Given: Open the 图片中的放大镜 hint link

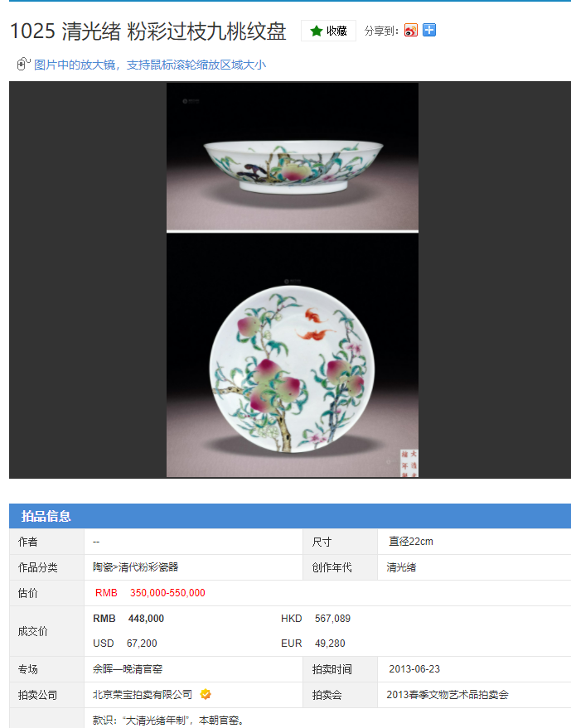Looking at the screenshot, I should click(x=150, y=65).
